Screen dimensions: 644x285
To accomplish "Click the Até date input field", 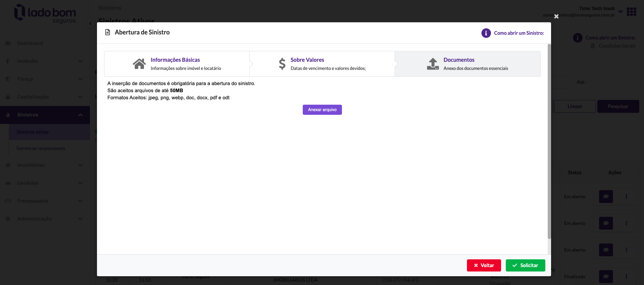I will coord(613,82).
